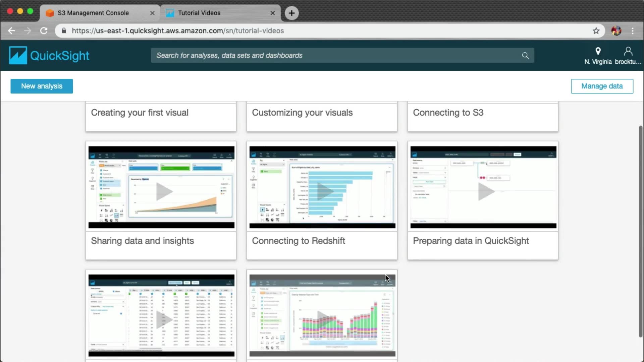Click the search magnifier icon

pyautogui.click(x=525, y=56)
